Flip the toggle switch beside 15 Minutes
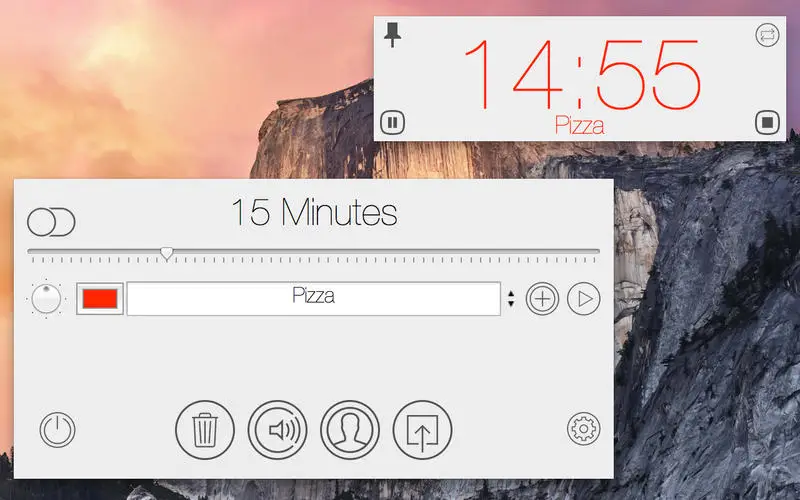The width and height of the screenshot is (800, 500). [x=51, y=222]
